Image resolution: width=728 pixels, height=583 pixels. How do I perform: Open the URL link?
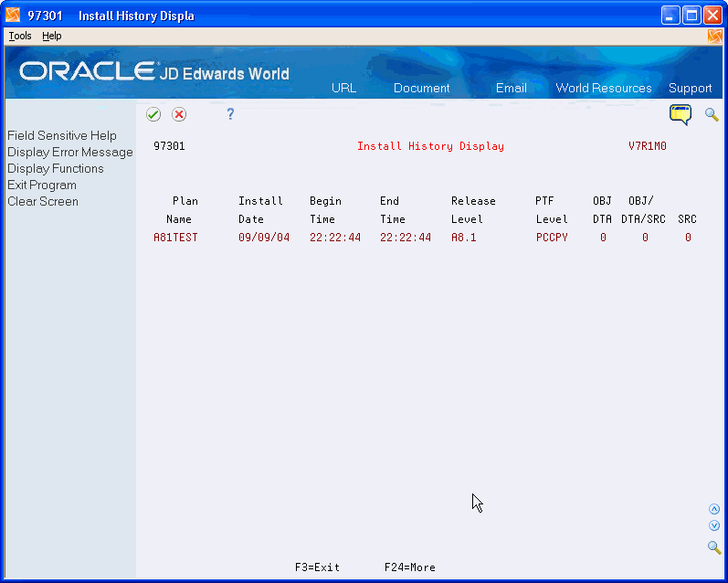coord(343,89)
